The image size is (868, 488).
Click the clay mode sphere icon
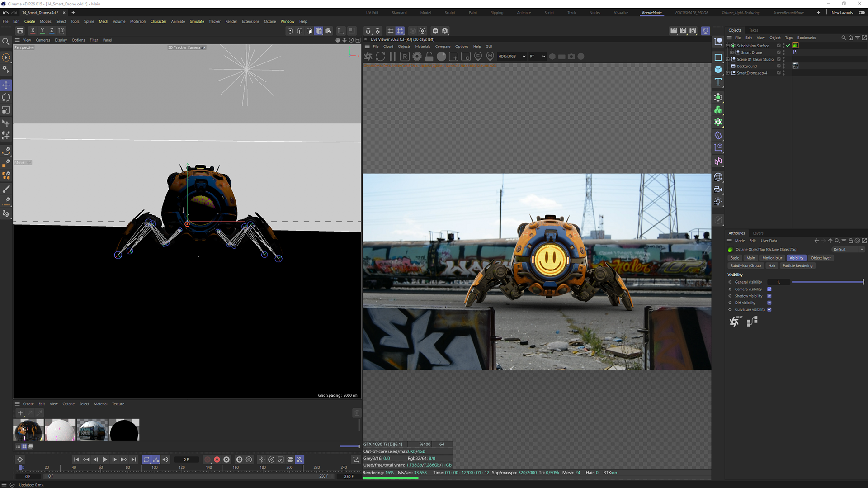(441, 57)
